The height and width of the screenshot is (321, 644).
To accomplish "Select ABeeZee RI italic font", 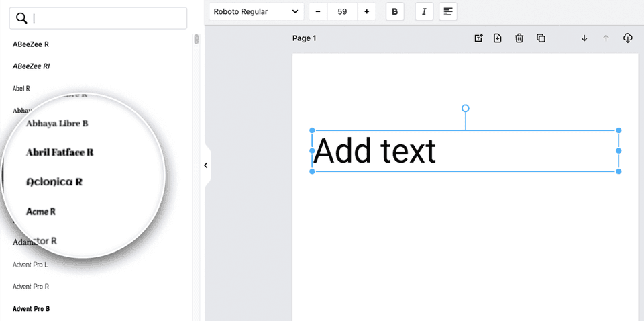I will (32, 66).
